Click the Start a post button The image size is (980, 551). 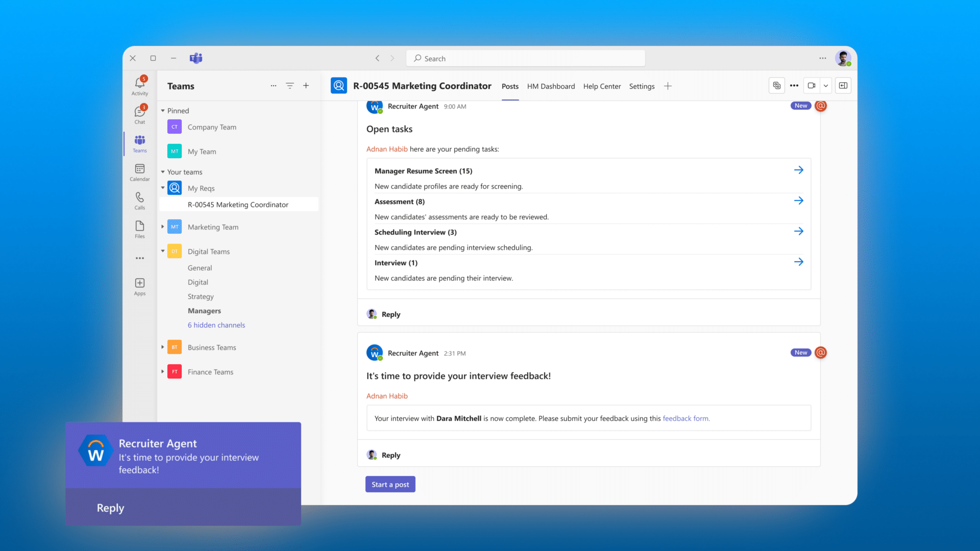click(390, 484)
